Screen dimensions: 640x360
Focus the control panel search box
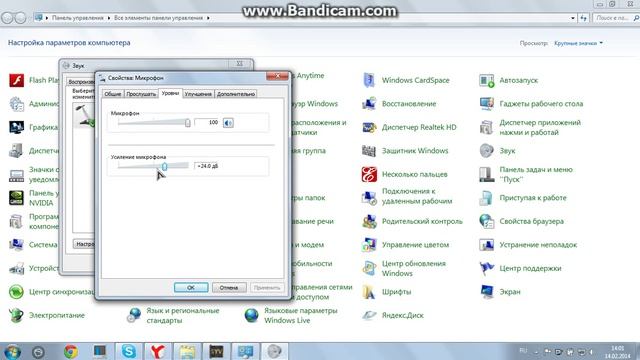(x=616, y=18)
